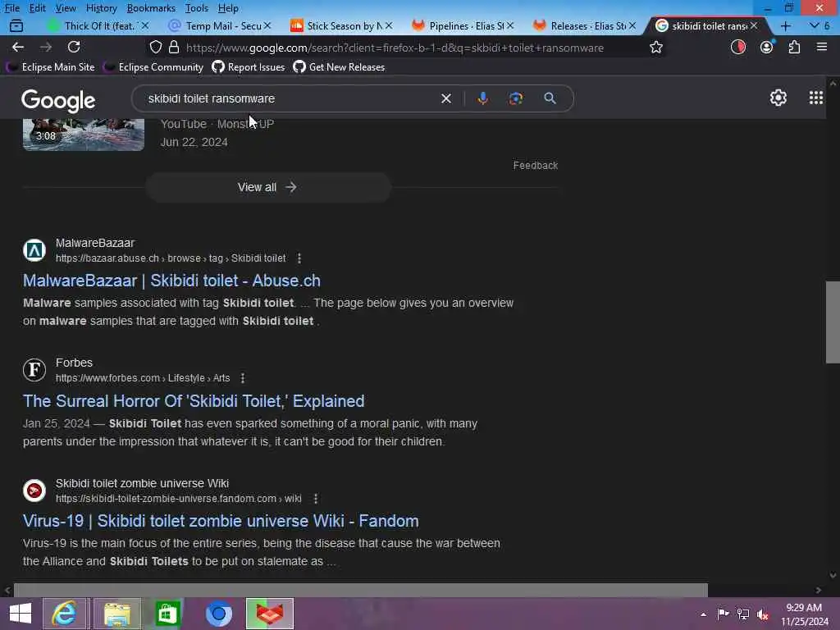Open the Tools menu
The width and height of the screenshot is (840, 630).
197,8
